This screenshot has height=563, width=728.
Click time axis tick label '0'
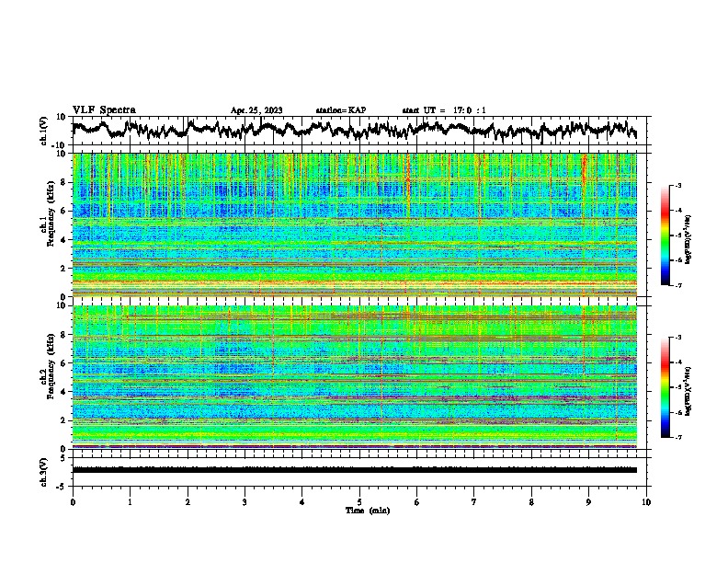73,502
